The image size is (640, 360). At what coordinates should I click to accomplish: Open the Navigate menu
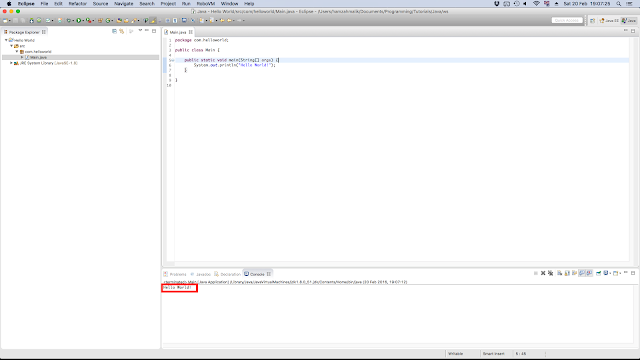[124, 4]
